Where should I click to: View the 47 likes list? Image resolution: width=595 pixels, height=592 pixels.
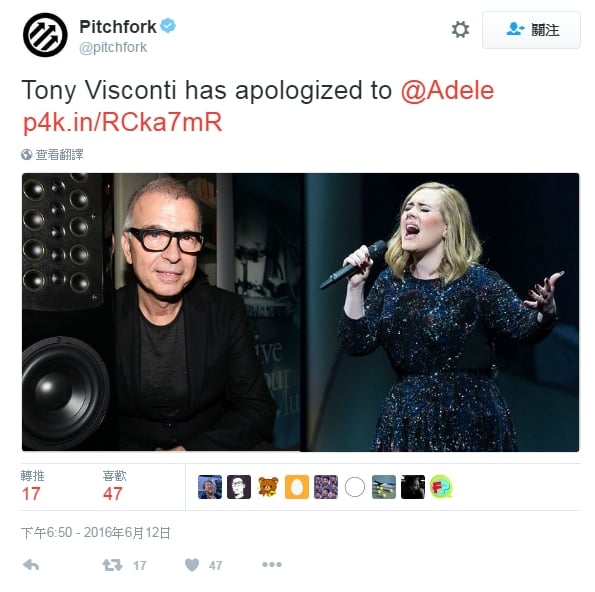coord(114,486)
